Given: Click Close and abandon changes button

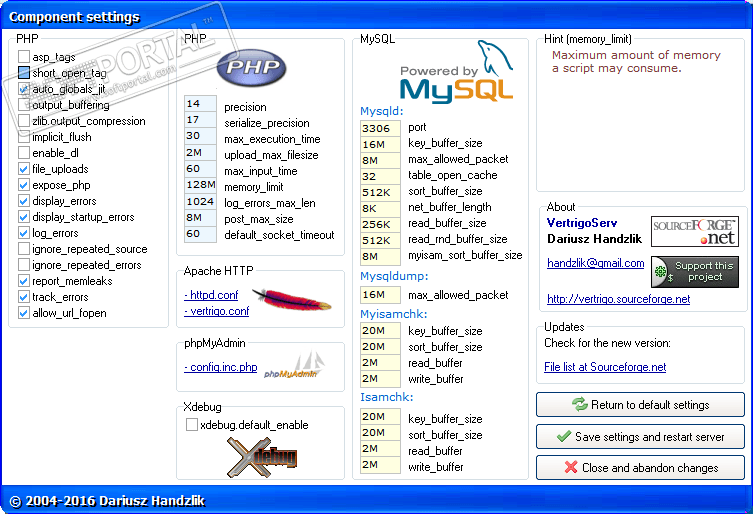Looking at the screenshot, I should tap(640, 467).
